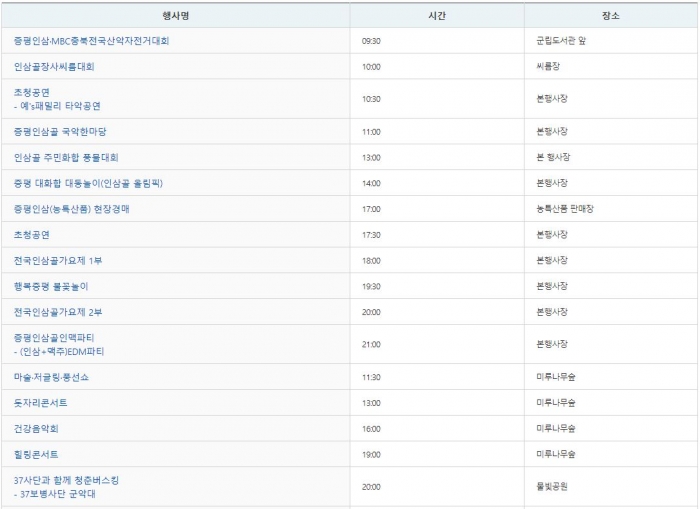This screenshot has height=509, width=700.
Task: Select the 행복증평 불꽃놀이 event
Action: [x=52, y=286]
